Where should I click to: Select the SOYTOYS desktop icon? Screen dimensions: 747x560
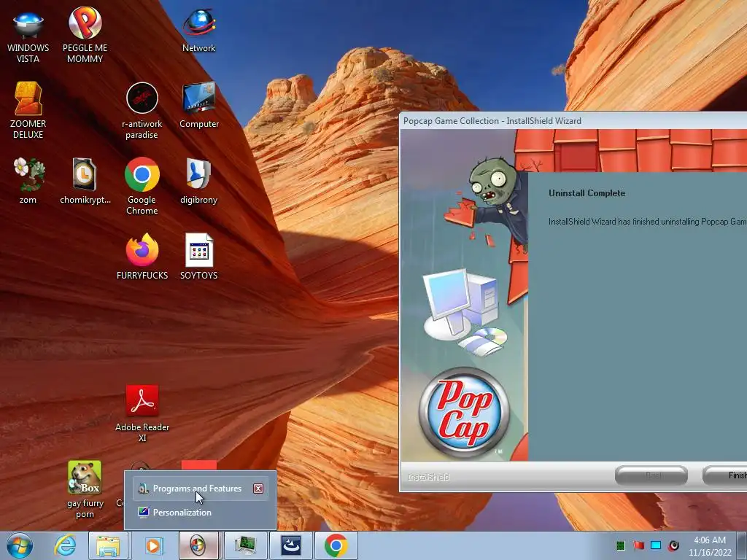click(x=198, y=256)
